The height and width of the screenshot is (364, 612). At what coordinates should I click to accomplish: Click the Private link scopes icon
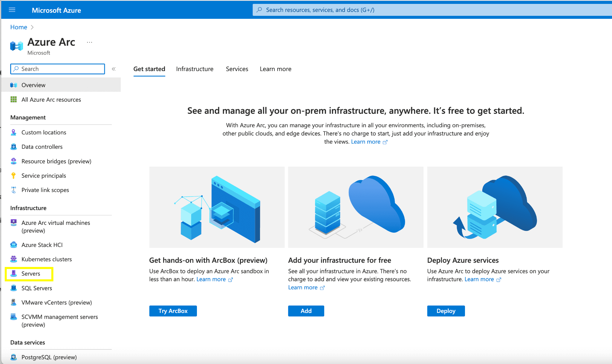pos(13,190)
